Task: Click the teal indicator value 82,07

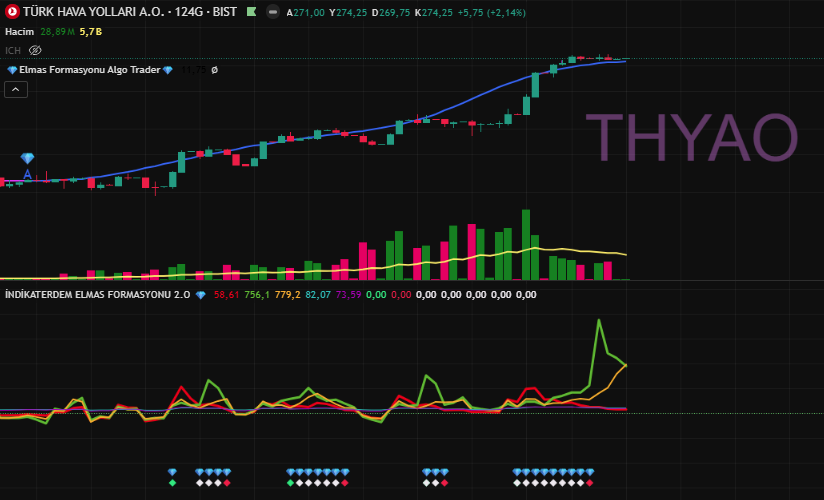Action: [x=318, y=295]
